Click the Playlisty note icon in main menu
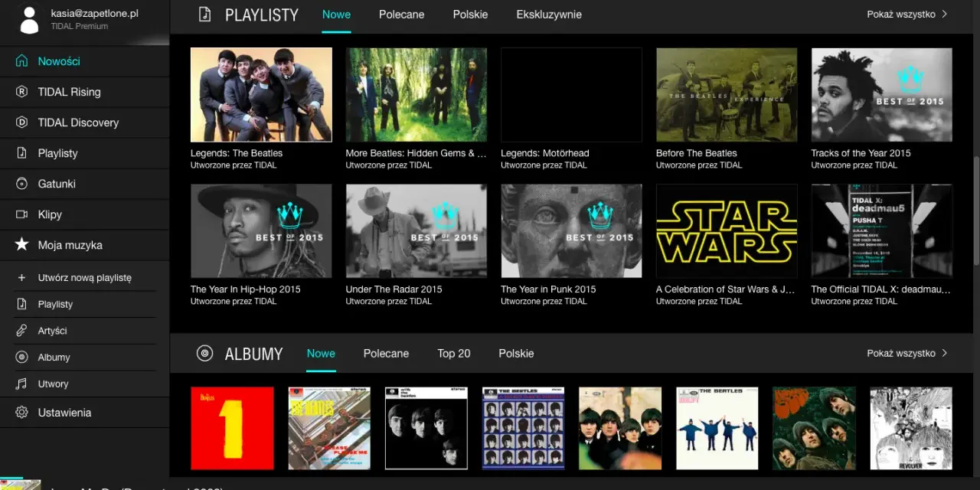Screen dimensions: 980x490 (22, 153)
